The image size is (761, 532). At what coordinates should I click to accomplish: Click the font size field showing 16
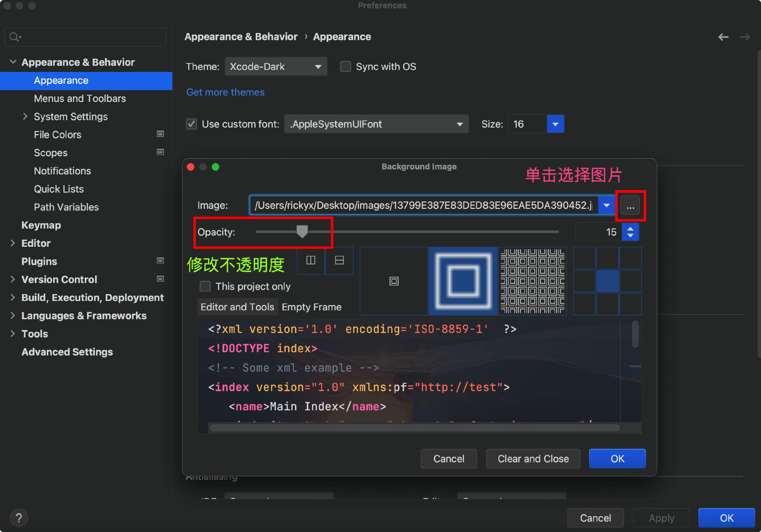click(527, 124)
